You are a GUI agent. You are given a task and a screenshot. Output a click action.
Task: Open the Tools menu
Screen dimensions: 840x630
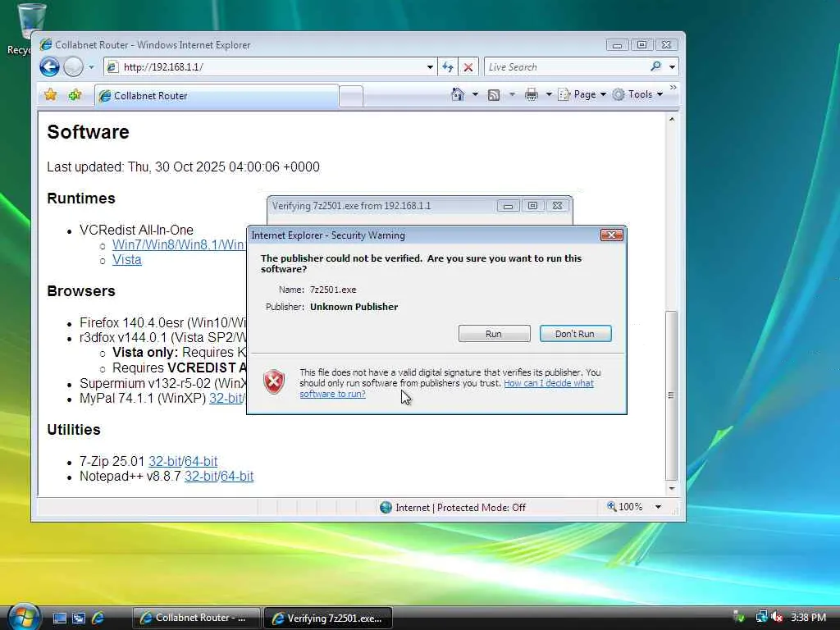[638, 95]
